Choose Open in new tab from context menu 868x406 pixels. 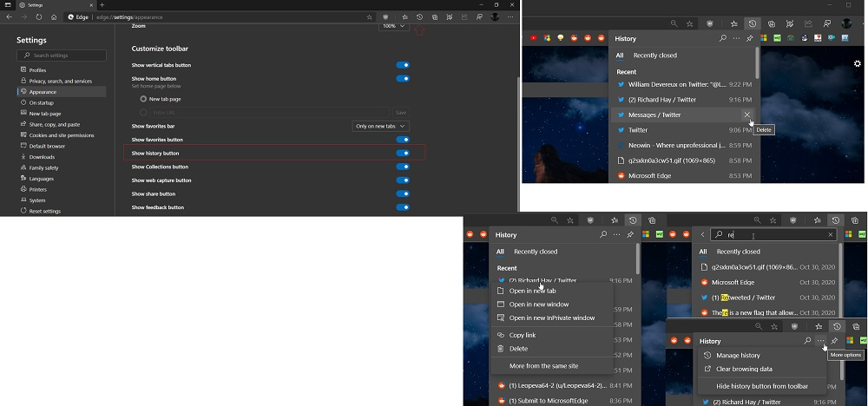click(x=551, y=291)
